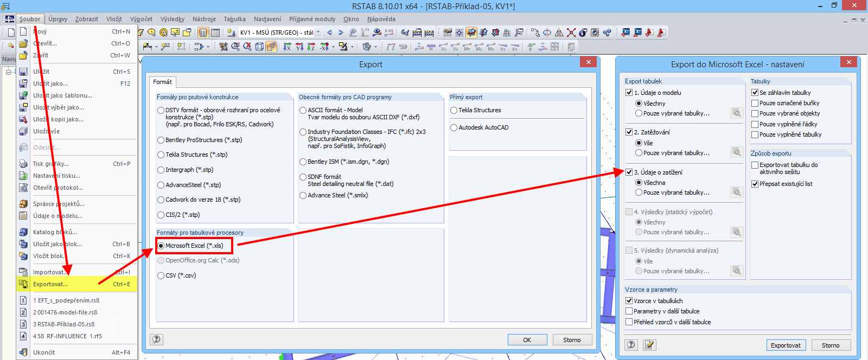Click next load case arrow in toolbar
868x360 pixels.
click(x=341, y=33)
